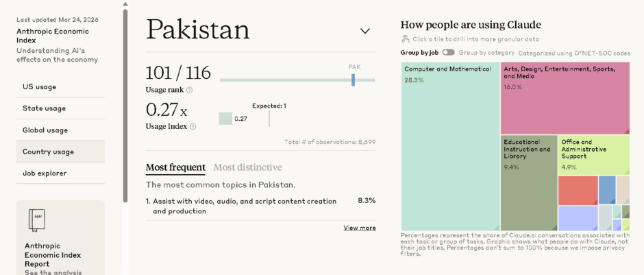Click the Usage Index info icon

coord(193,126)
